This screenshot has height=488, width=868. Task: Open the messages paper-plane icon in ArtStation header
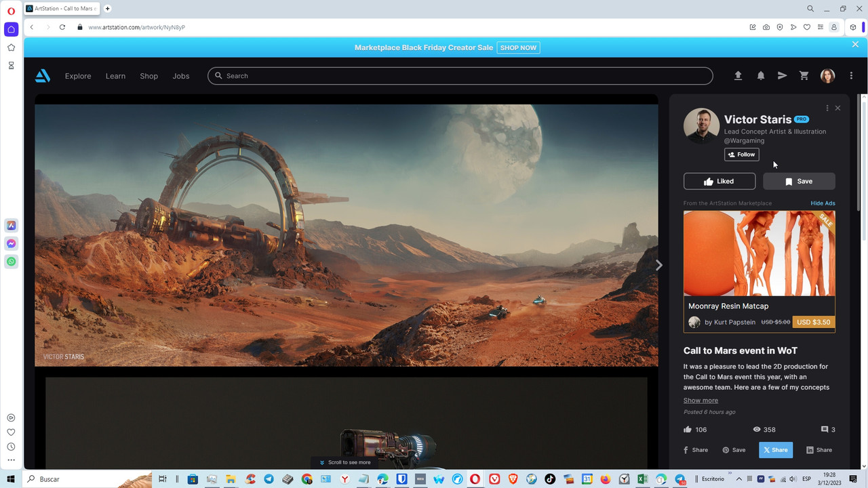pos(782,76)
